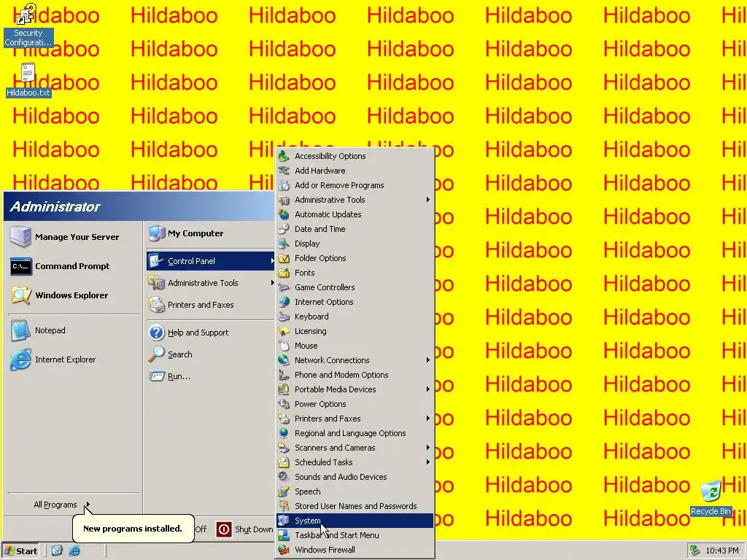The image size is (747, 560).
Task: Click the Display icon
Action: point(284,244)
